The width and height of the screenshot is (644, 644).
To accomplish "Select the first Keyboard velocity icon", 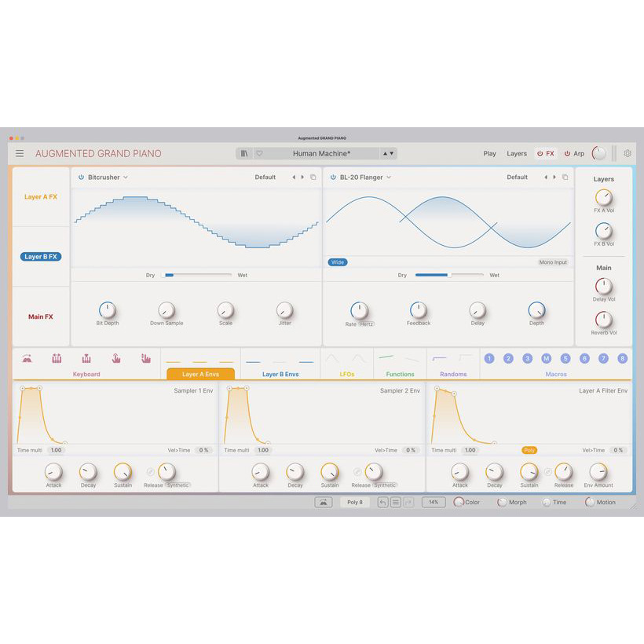I will (27, 359).
